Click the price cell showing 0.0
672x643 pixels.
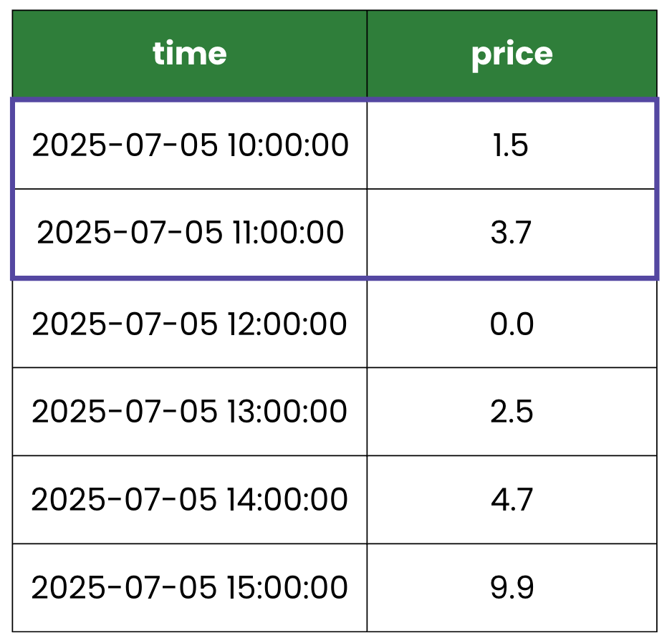512,324
